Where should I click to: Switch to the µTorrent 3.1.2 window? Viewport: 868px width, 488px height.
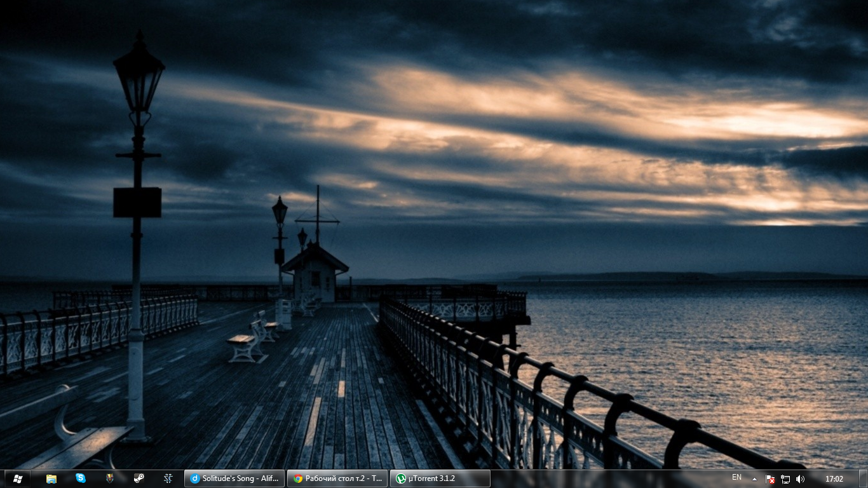pos(438,478)
